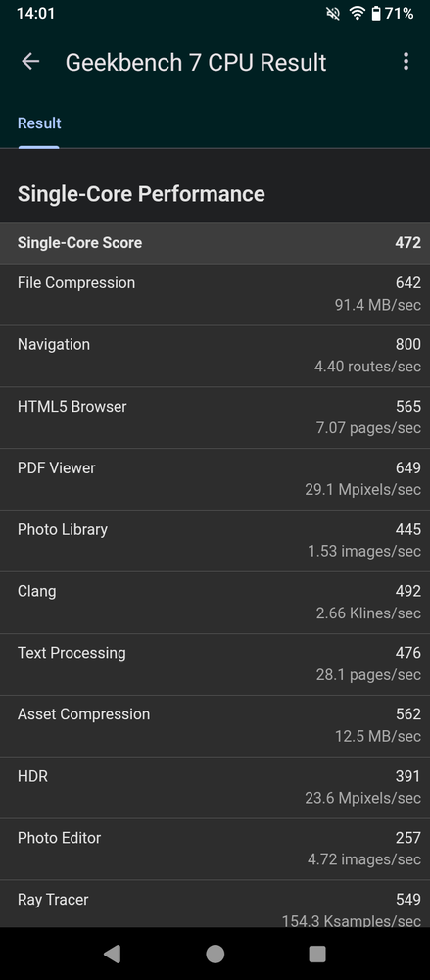Viewport: 430px width, 980px height.
Task: Select the HDR benchmark row
Action: [x=215, y=788]
